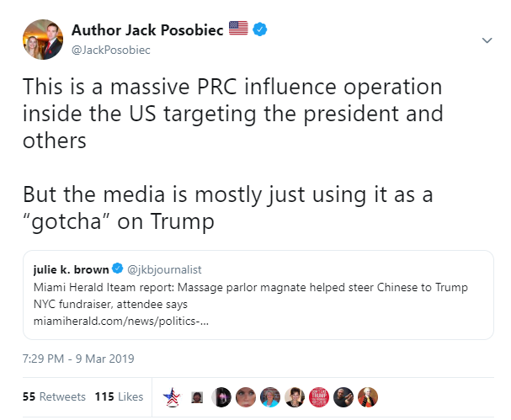
Task: Expand the tweet options chevron
Action: click(x=487, y=40)
